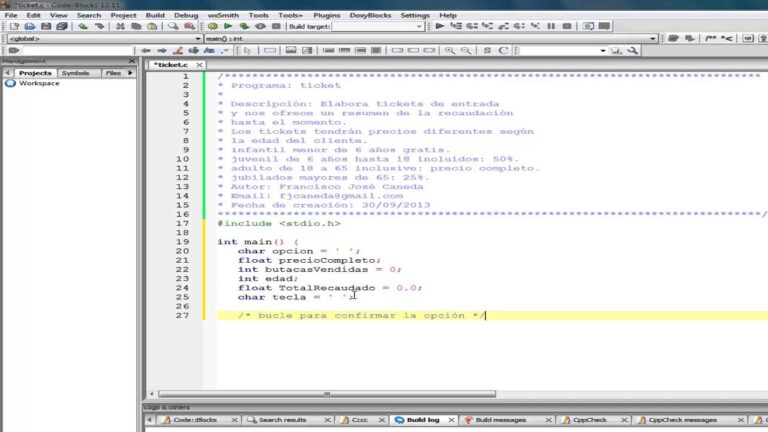Viewport: 768px width, 432px height.
Task: Open the wxSmith menu
Action: (223, 15)
